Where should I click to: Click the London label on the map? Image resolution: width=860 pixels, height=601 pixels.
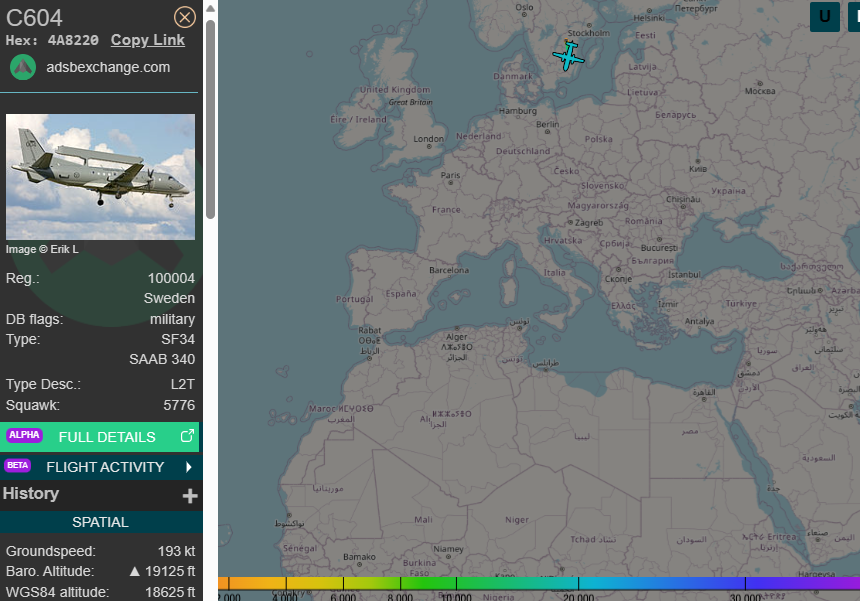(x=428, y=139)
